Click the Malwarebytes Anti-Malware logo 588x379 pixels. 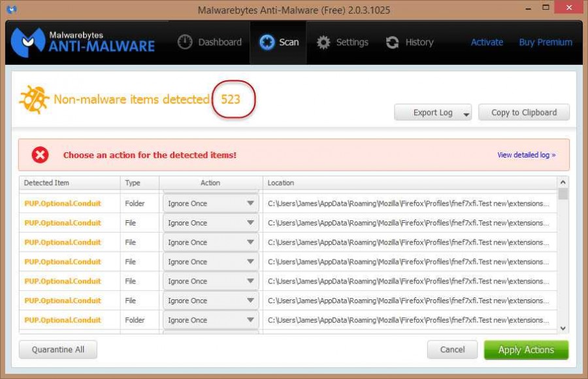point(82,42)
